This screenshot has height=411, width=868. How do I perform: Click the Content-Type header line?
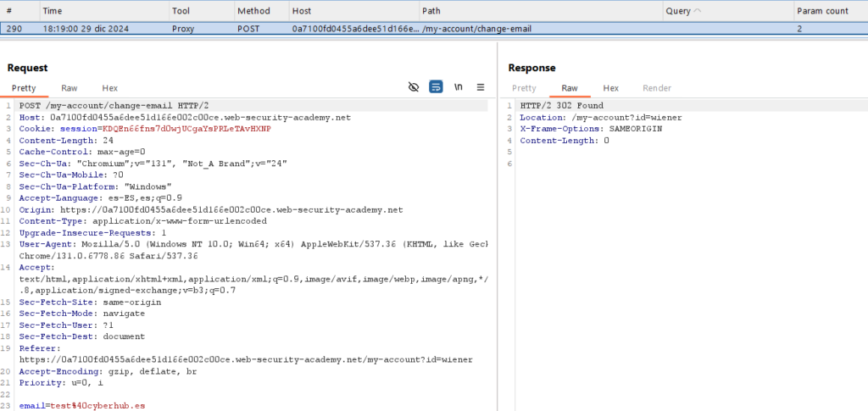[142, 221]
